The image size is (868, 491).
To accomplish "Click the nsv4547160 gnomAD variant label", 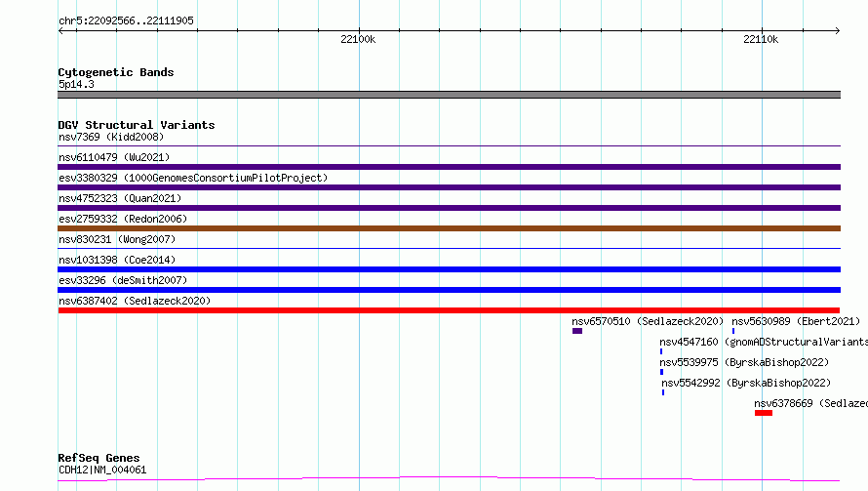I will [764, 342].
